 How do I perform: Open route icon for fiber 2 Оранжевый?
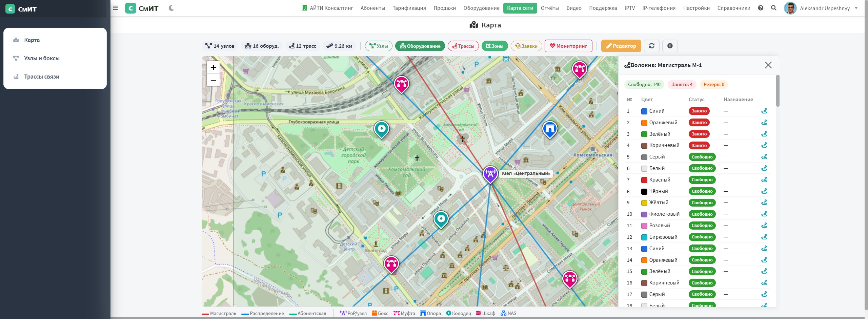click(764, 123)
